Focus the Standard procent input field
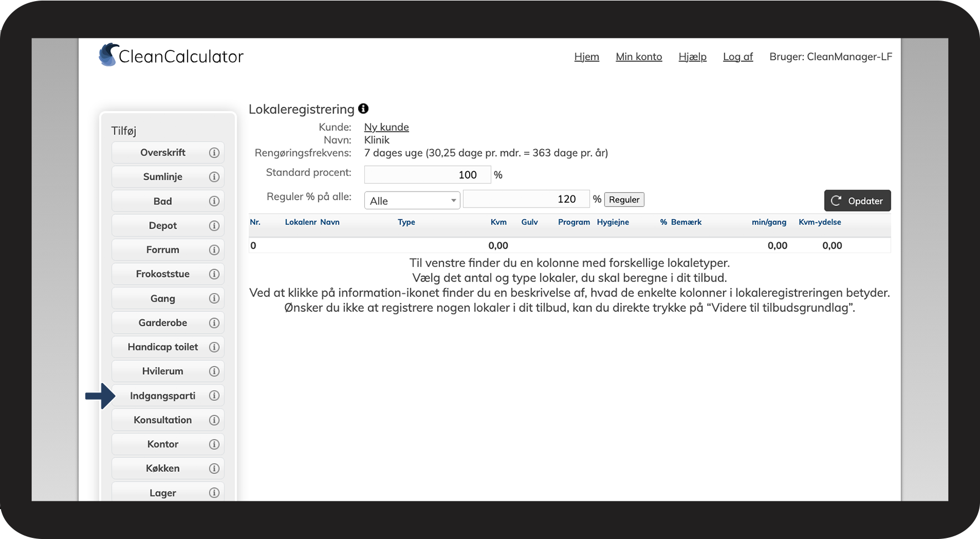The width and height of the screenshot is (980, 539). 428,175
